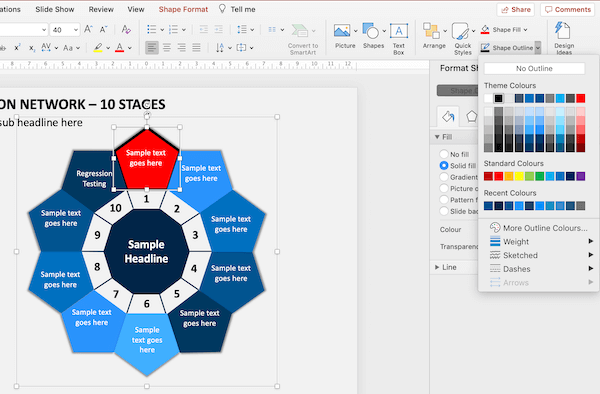This screenshot has height=394, width=600.
Task: Open the Arrange menu
Action: [434, 36]
